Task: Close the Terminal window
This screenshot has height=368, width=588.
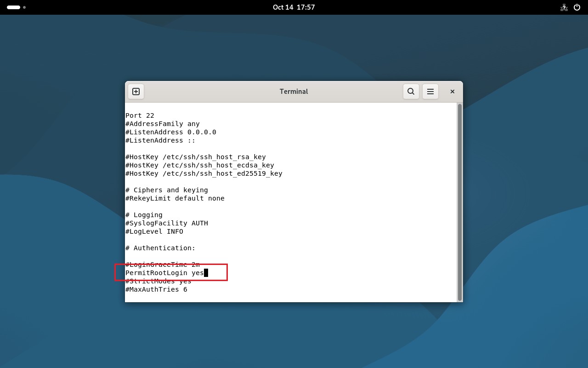Action: point(452,91)
